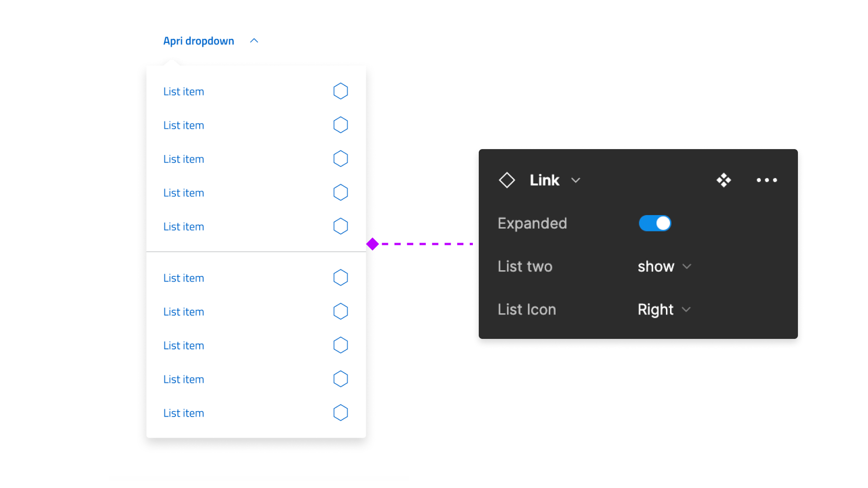Click hexagon icon of last List item
Screen dimensions: 868x488
tap(340, 413)
